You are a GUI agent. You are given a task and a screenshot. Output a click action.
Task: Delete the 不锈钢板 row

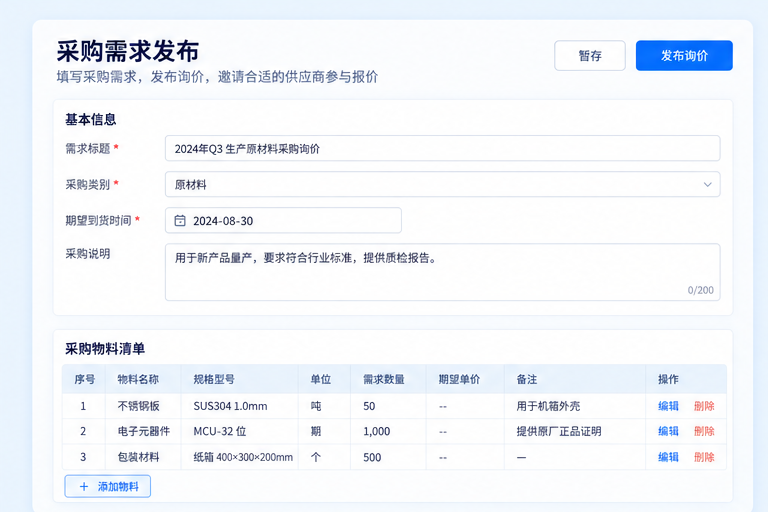click(704, 406)
